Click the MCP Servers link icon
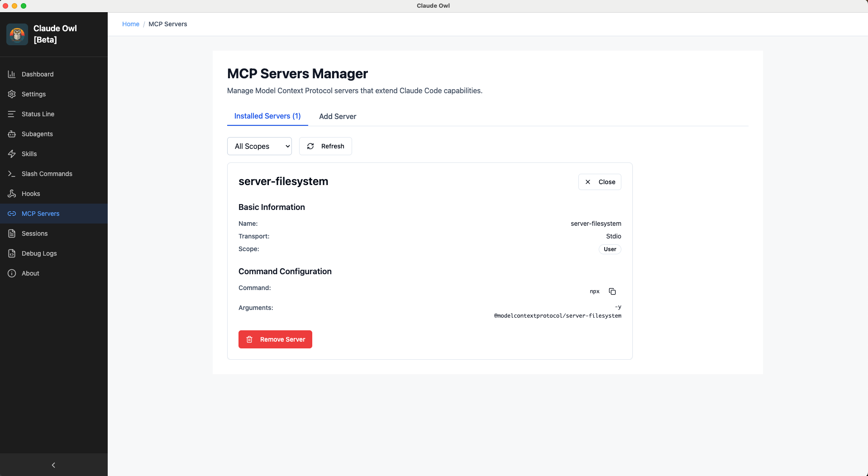Image resolution: width=868 pixels, height=476 pixels. coord(12,214)
